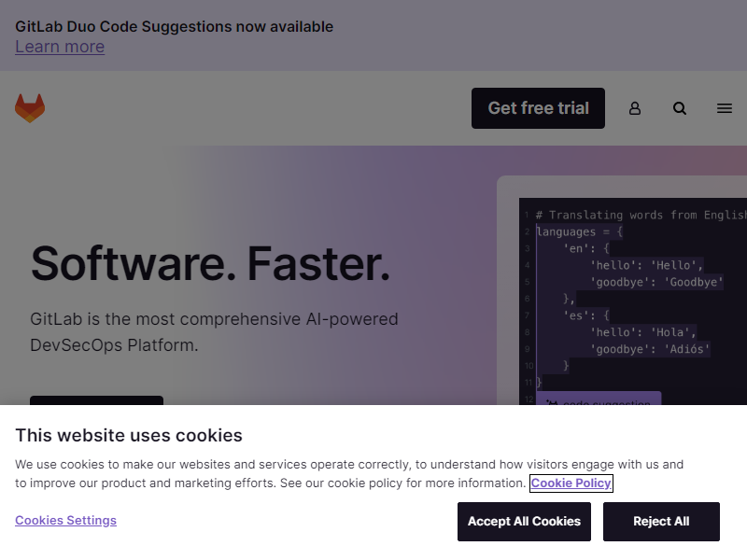Open search with the magnifier icon

click(x=680, y=108)
